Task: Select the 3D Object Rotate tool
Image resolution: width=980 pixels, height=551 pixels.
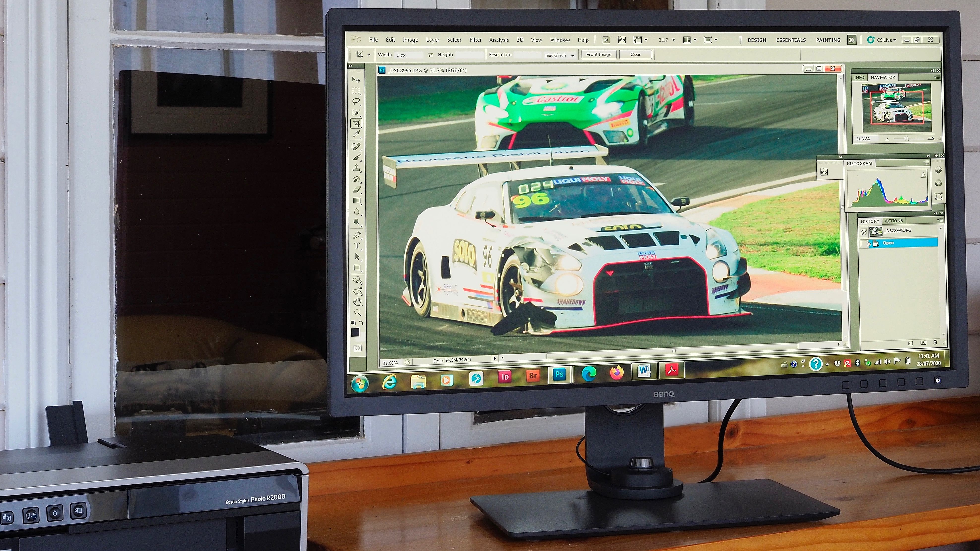Action: [x=357, y=280]
